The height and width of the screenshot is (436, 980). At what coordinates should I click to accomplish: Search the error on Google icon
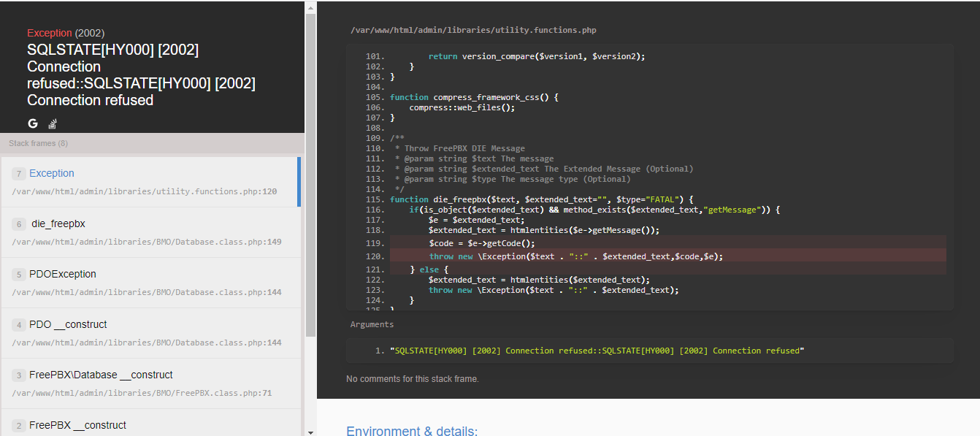(33, 123)
